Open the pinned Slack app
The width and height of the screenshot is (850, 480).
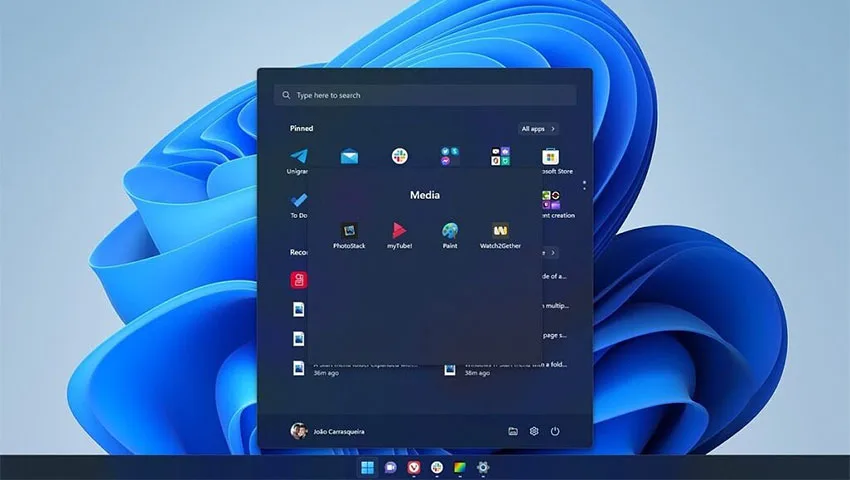coord(400,156)
